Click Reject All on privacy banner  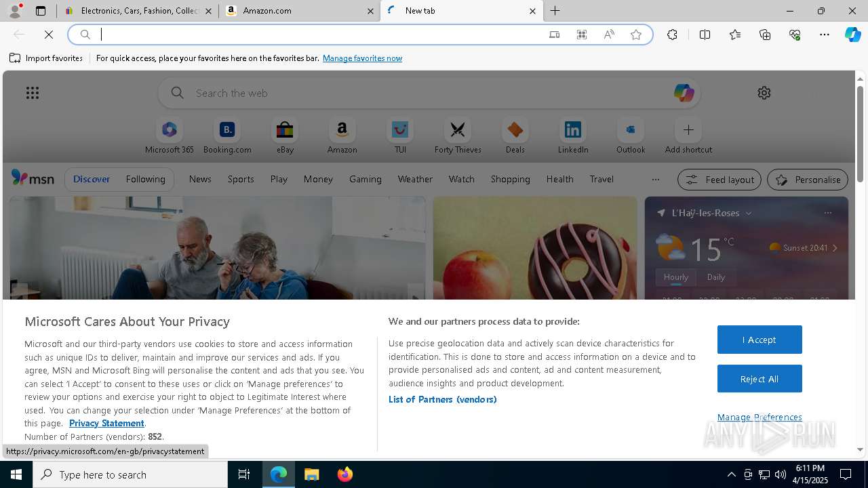click(759, 379)
